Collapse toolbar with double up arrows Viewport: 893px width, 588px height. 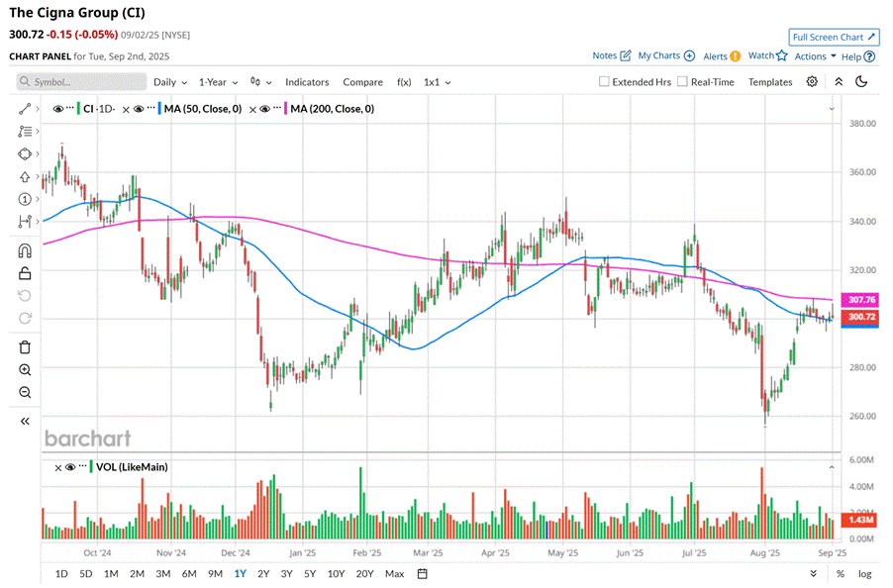tap(839, 81)
